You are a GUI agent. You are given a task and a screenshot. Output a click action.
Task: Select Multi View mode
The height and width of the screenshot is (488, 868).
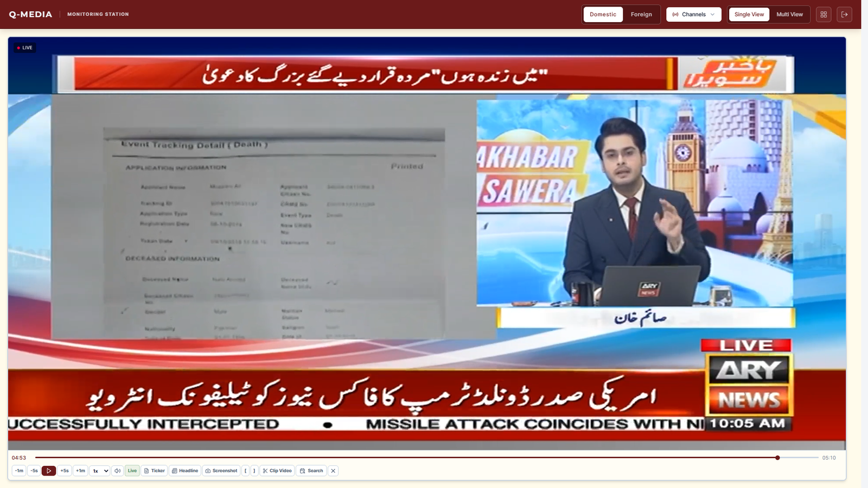click(789, 14)
